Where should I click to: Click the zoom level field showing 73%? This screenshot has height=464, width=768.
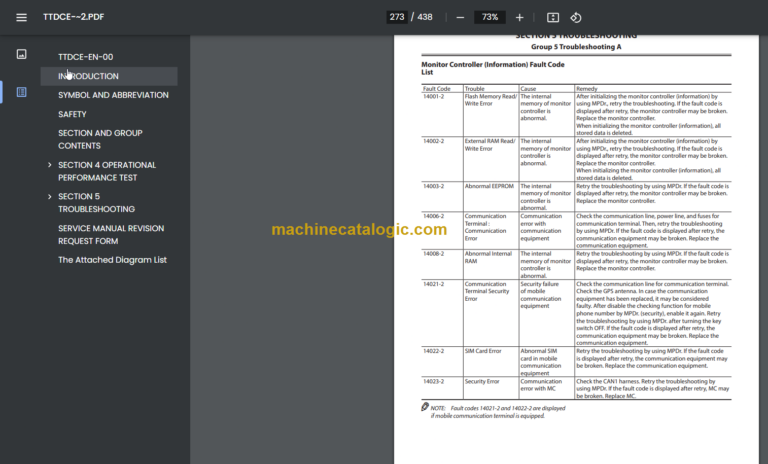coord(490,17)
